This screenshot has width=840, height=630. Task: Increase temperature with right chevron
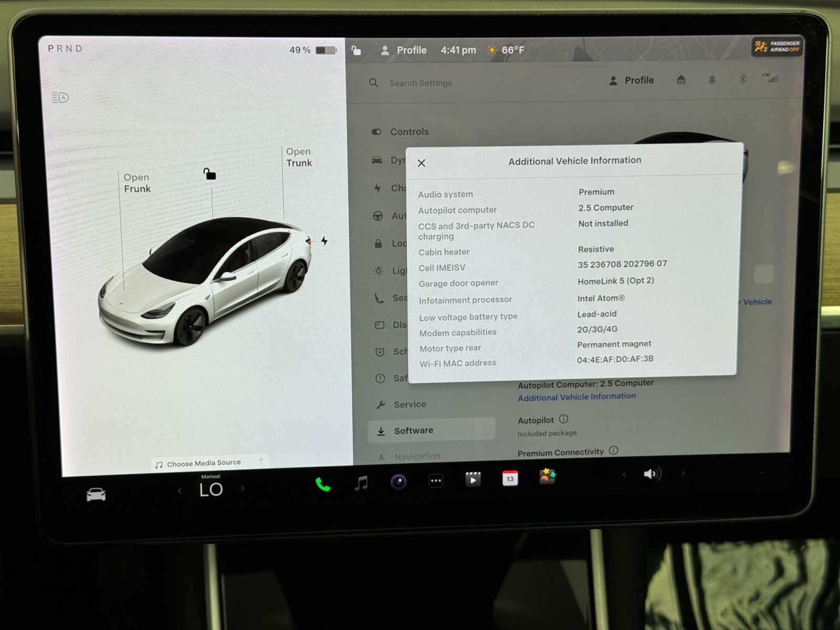tap(243, 488)
